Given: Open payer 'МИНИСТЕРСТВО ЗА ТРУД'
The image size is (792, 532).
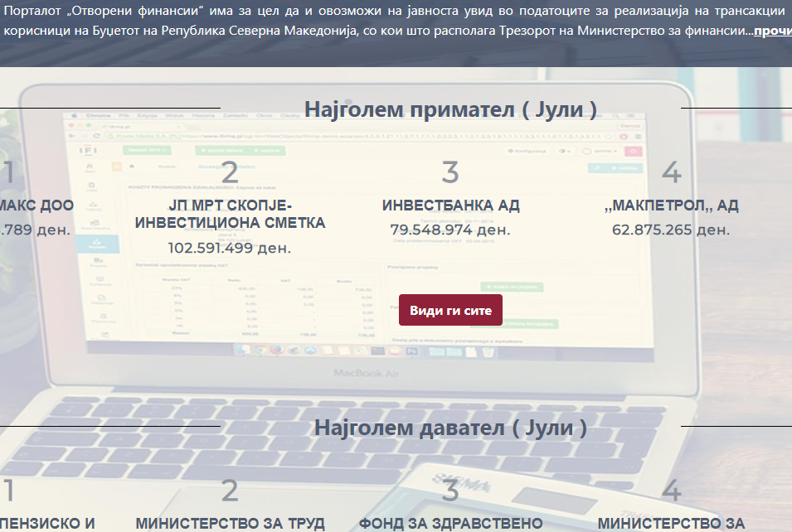Looking at the screenshot, I should (230, 524).
